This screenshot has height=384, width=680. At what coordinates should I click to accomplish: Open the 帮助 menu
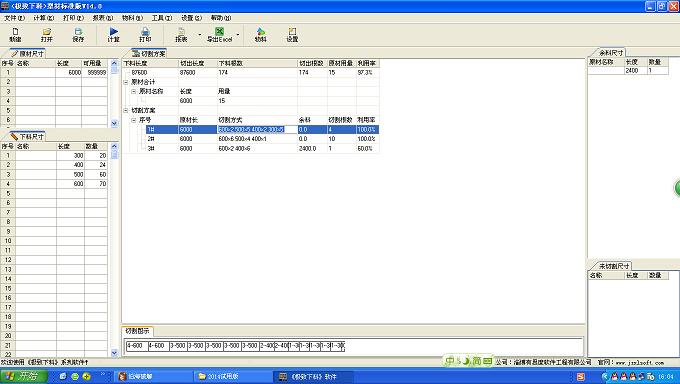click(221, 18)
